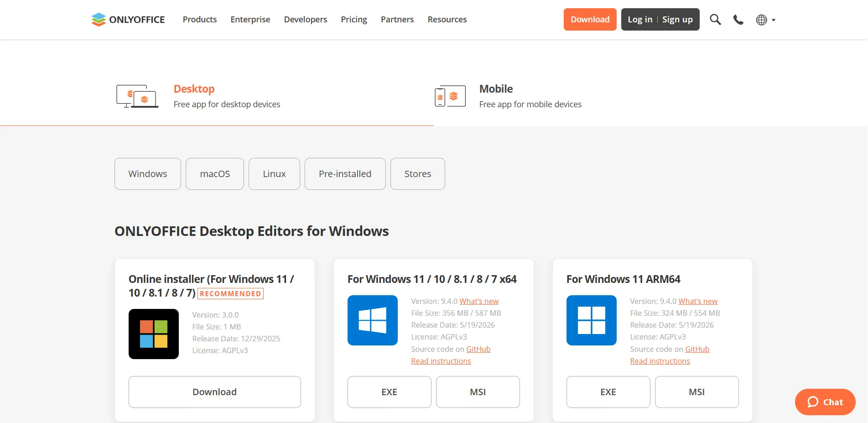Select the Windows platform button

pos(148,174)
